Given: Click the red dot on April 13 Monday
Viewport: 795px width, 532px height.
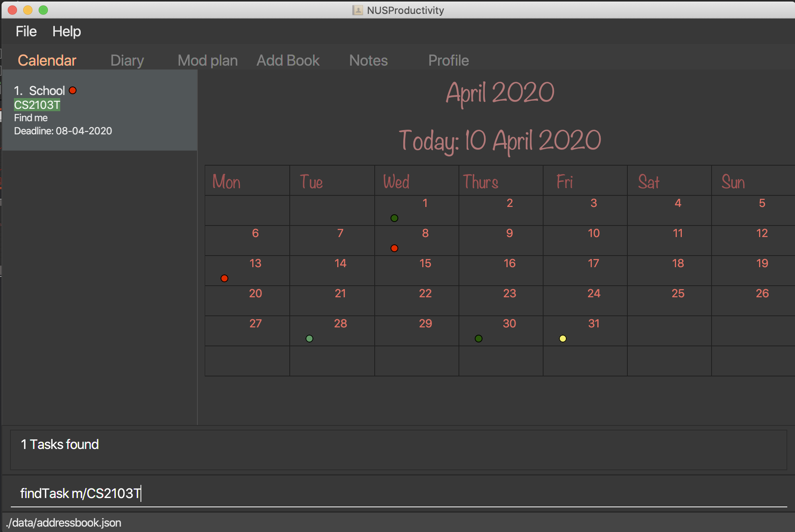Looking at the screenshot, I should (224, 278).
